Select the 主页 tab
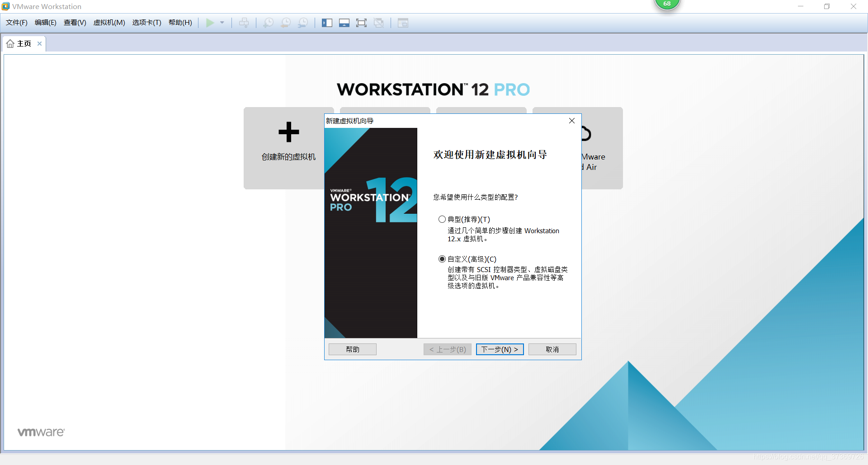 pos(24,43)
